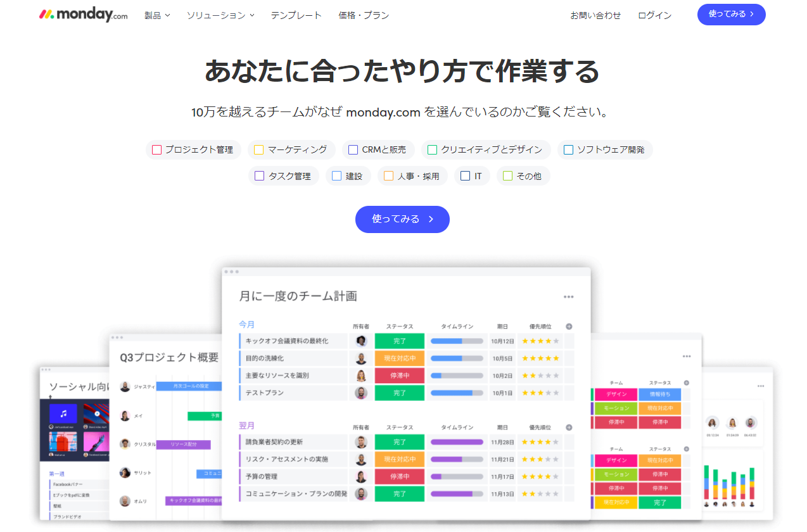Click owner avatar for キックオフ会議資料の最終化
Image resolution: width=807 pixels, height=532 pixels.
coord(361,341)
